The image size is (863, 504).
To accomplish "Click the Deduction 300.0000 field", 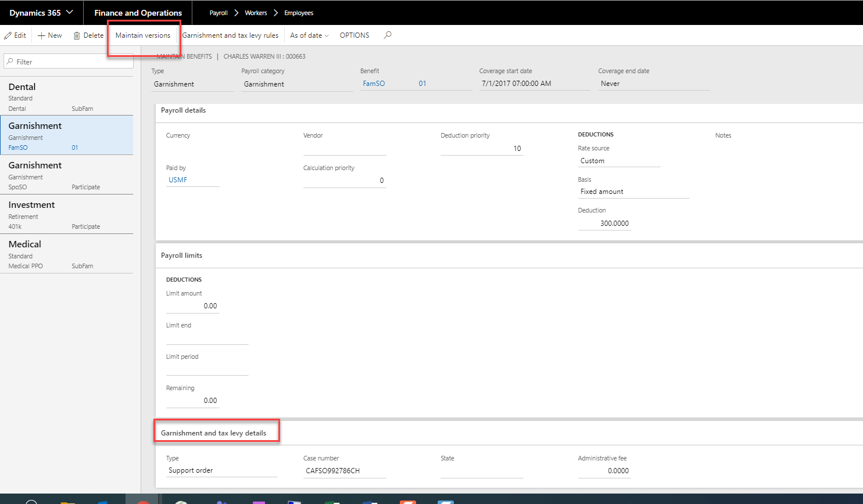I will (604, 224).
